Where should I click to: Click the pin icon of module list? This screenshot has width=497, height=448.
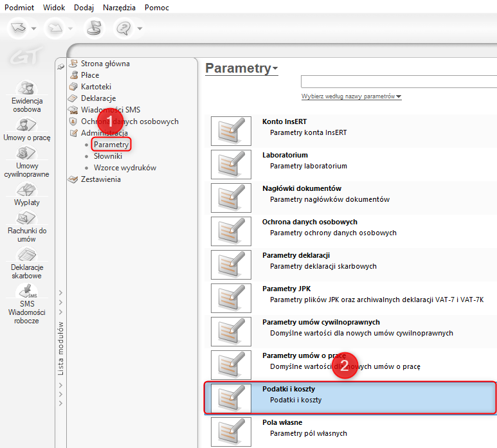(x=60, y=67)
